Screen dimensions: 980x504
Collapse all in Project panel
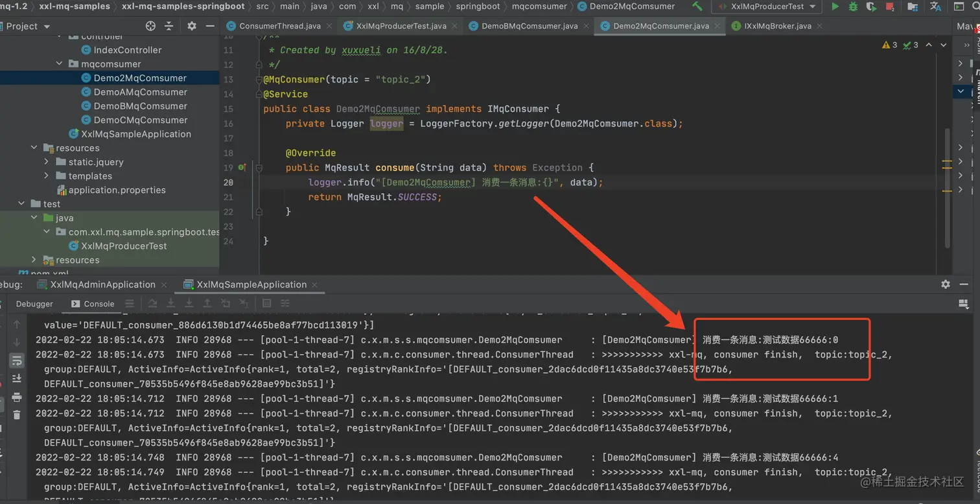point(169,26)
